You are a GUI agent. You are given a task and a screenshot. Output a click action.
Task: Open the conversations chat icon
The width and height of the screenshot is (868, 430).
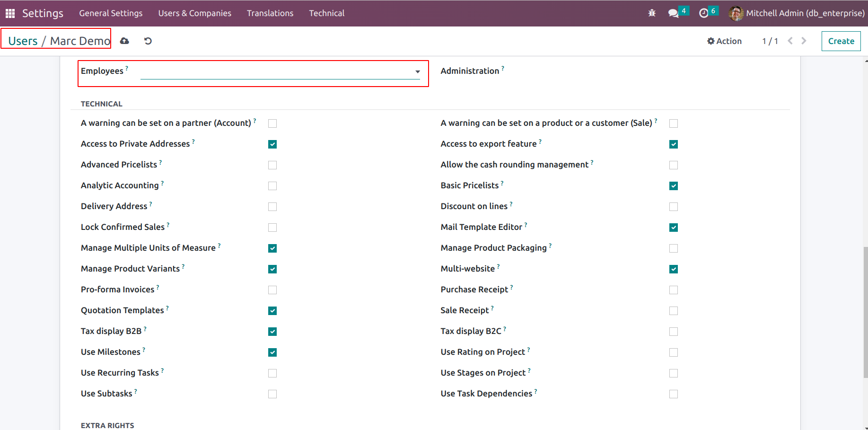pyautogui.click(x=673, y=13)
